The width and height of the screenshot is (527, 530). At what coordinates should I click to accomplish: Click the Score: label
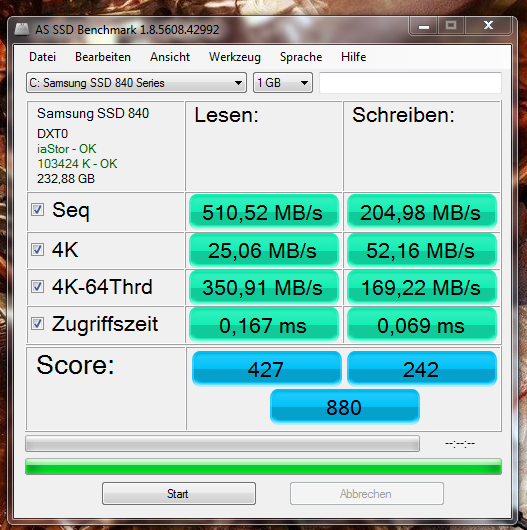coord(75,365)
